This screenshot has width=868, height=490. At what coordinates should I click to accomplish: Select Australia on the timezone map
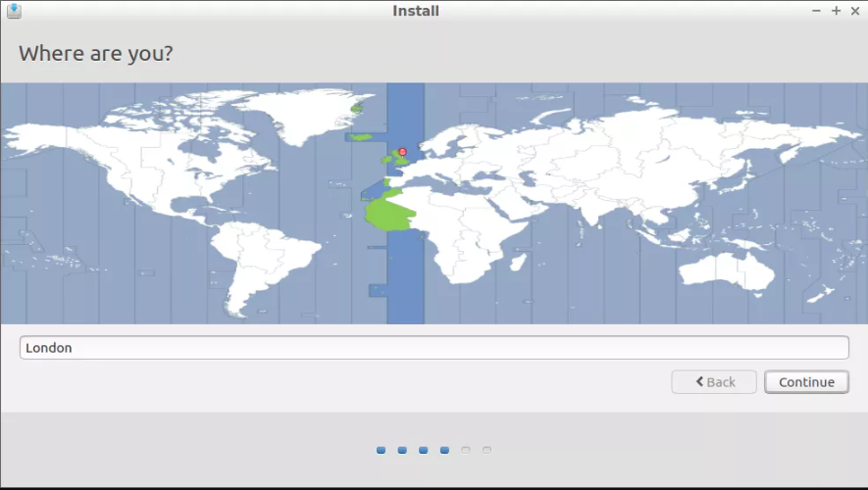727,271
